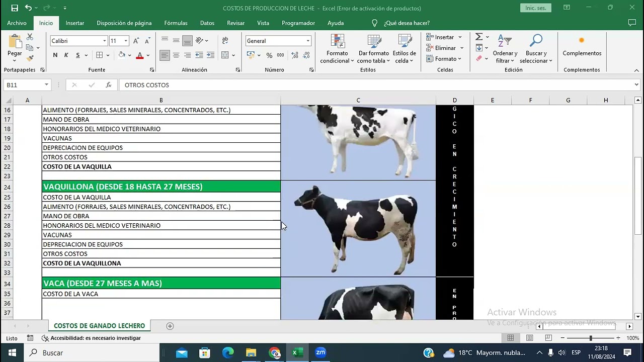
Task: Open Formato condicional menu
Action: (337, 49)
